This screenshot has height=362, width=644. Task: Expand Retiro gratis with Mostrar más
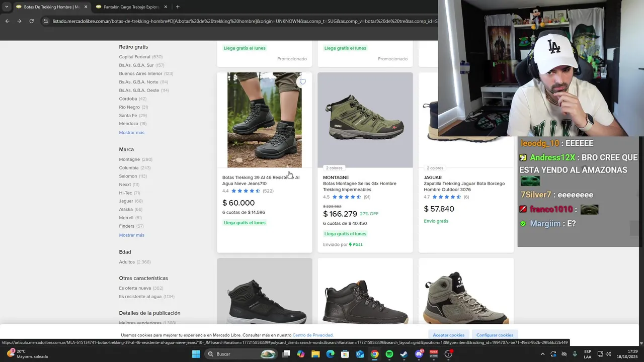point(132,133)
